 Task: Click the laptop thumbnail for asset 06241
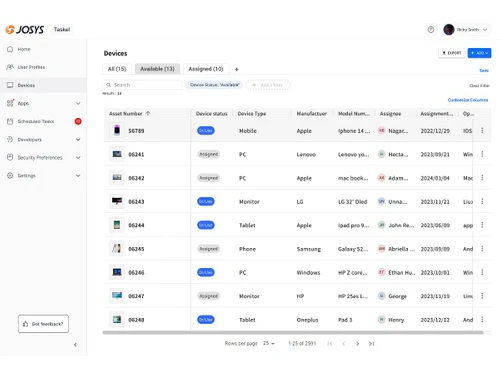(x=117, y=154)
